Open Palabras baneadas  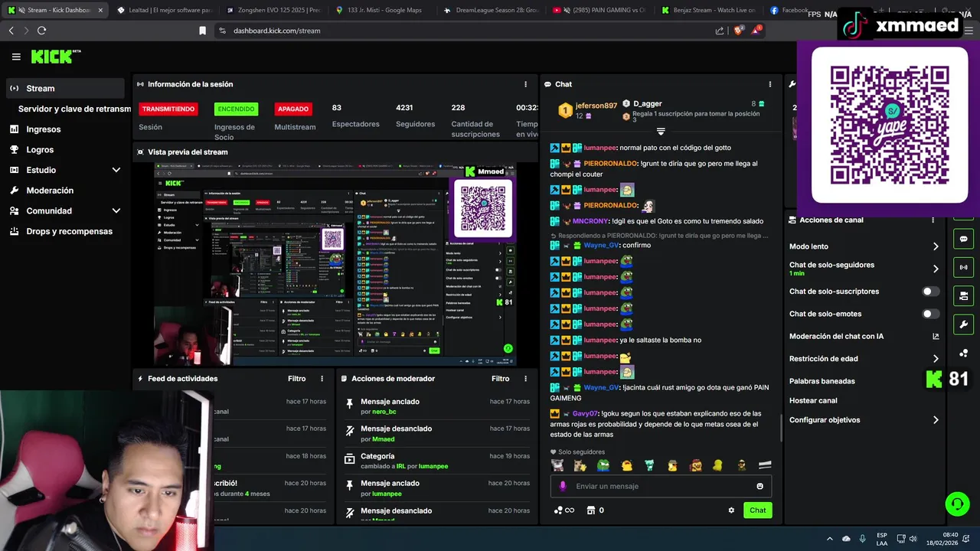[x=822, y=381]
